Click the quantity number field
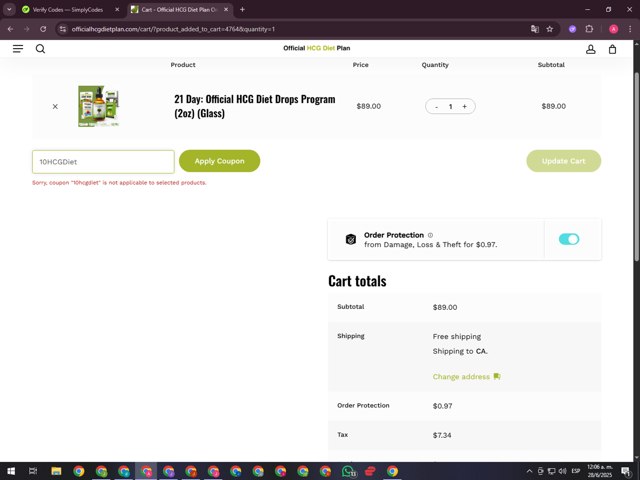The height and width of the screenshot is (480, 640). 450,107
